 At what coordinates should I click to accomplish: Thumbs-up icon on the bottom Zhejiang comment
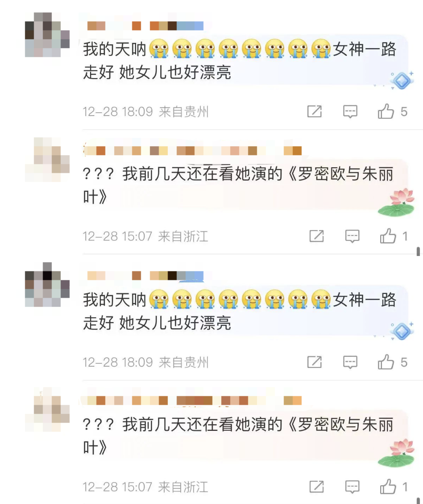pos(388,486)
